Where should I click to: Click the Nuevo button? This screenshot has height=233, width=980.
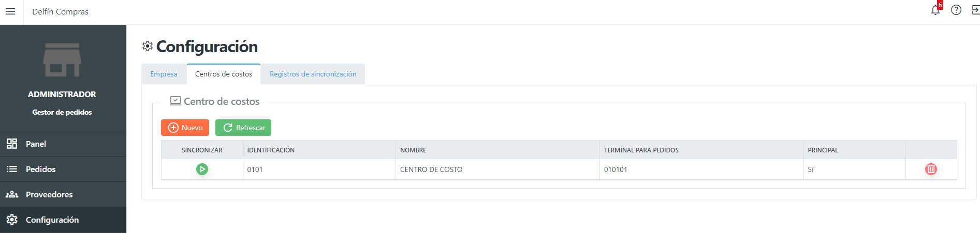(x=185, y=128)
